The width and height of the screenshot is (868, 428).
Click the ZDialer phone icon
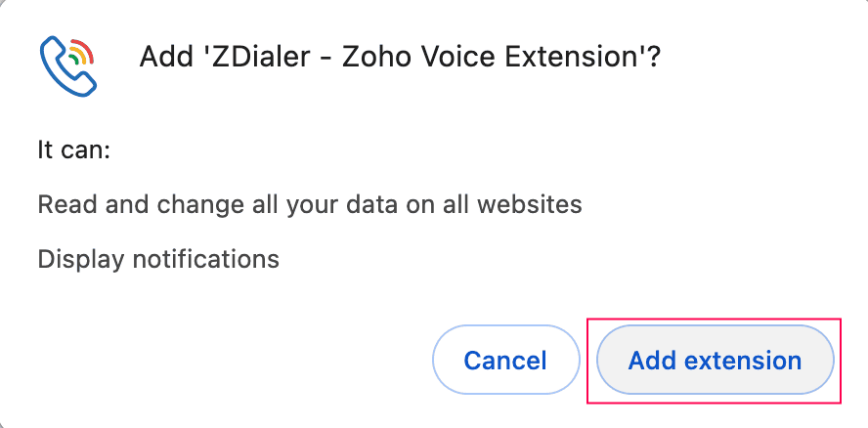(67, 65)
